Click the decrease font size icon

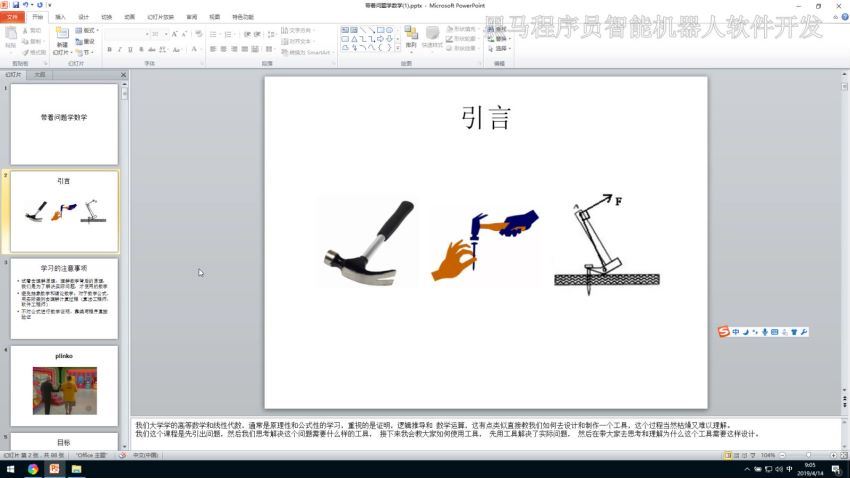click(x=184, y=34)
